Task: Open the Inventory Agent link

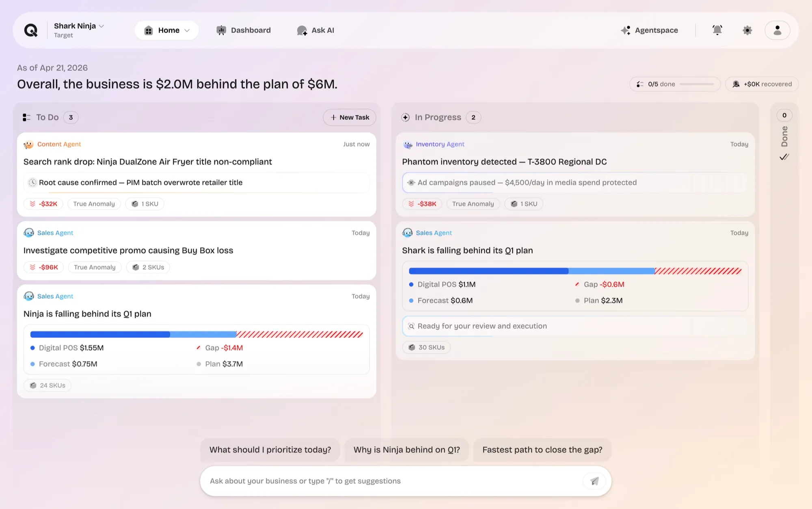Action: 440,144
